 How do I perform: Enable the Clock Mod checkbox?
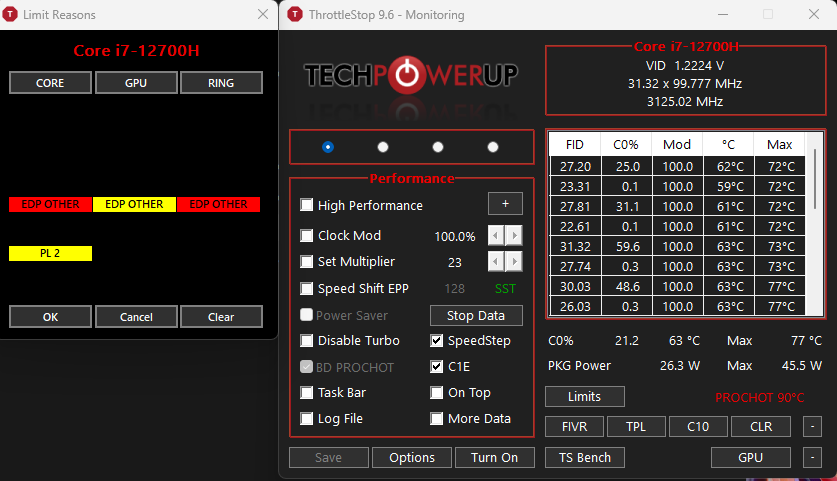point(306,235)
